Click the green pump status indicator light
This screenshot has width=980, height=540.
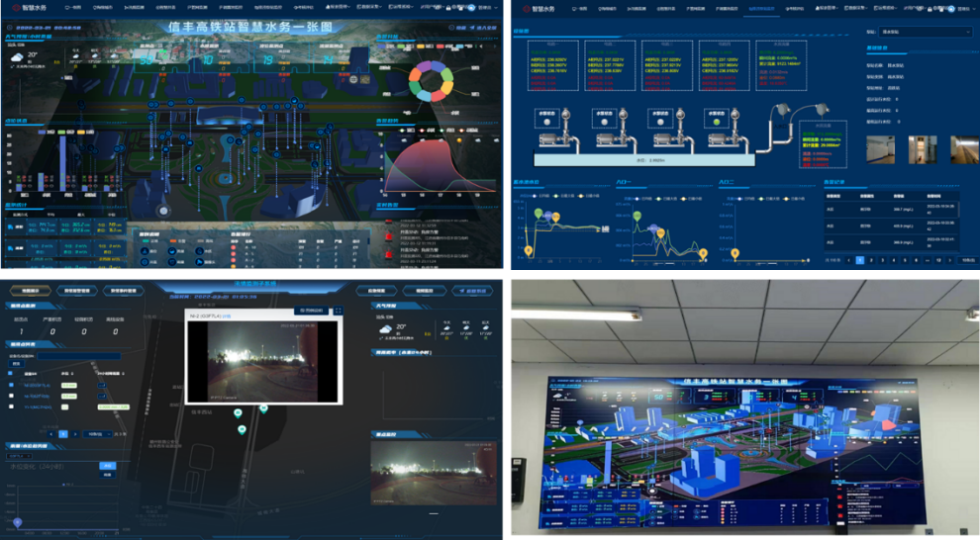717,123
